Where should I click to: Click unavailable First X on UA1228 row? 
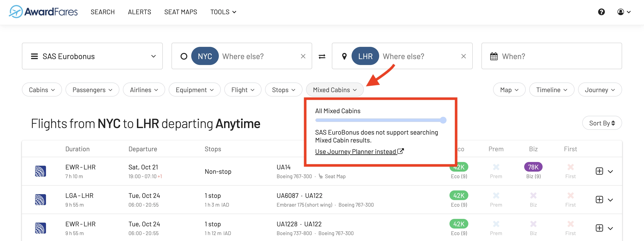click(x=570, y=224)
